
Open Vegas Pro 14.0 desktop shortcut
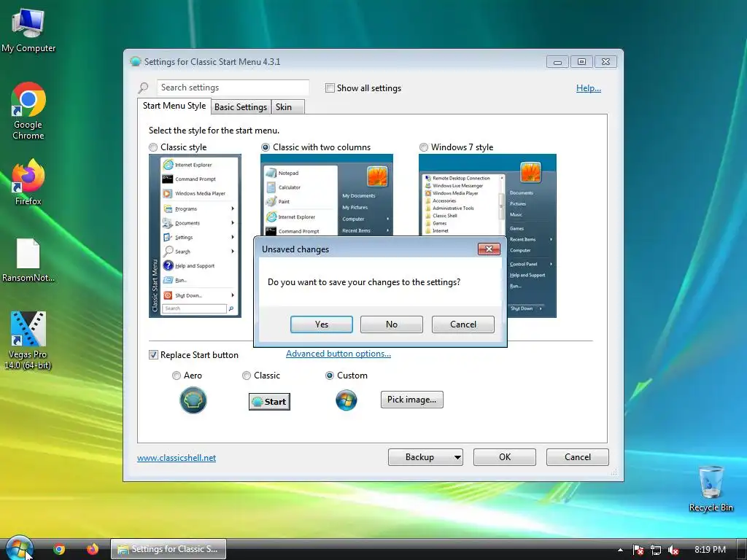(x=28, y=340)
